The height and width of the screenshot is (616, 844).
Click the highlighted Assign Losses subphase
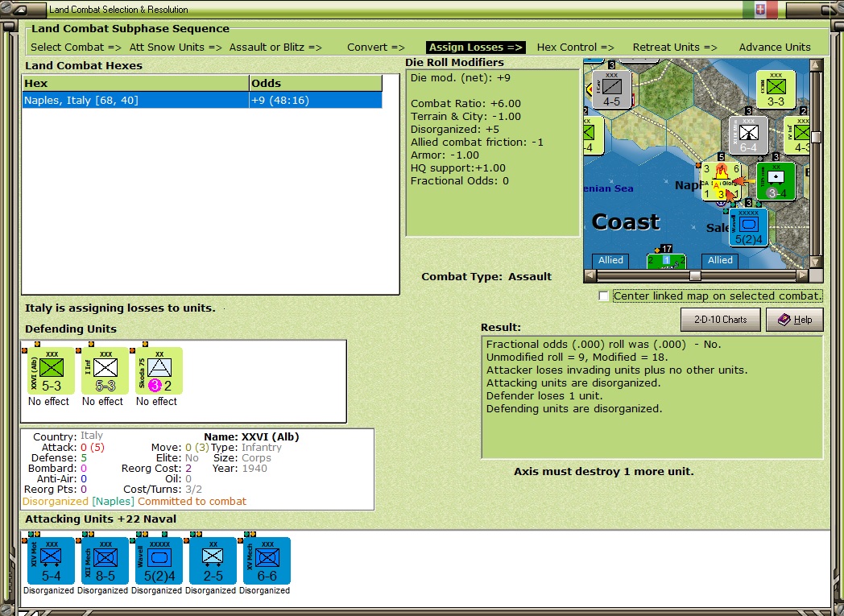(476, 48)
